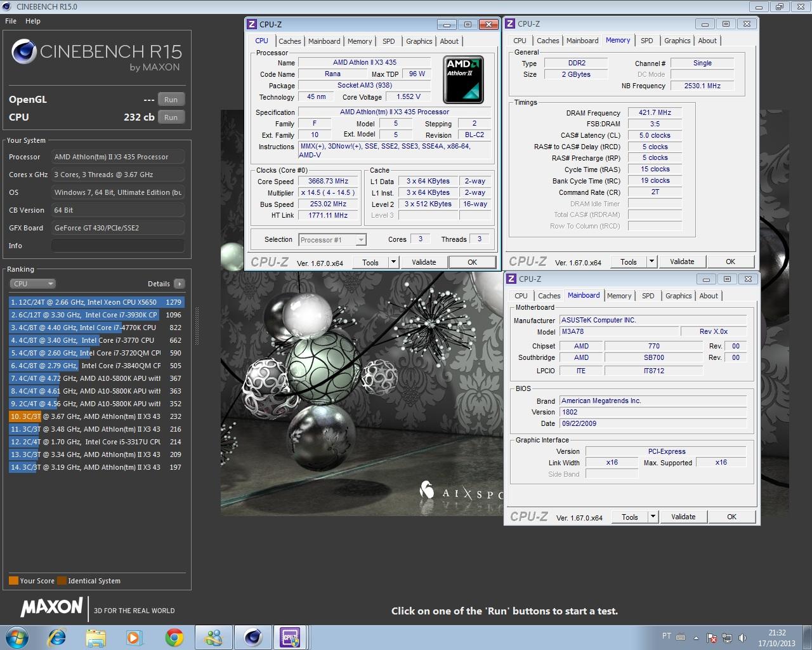Click the Cinebench R15 logo sphere
Screen dimensions: 812x650
click(x=23, y=51)
